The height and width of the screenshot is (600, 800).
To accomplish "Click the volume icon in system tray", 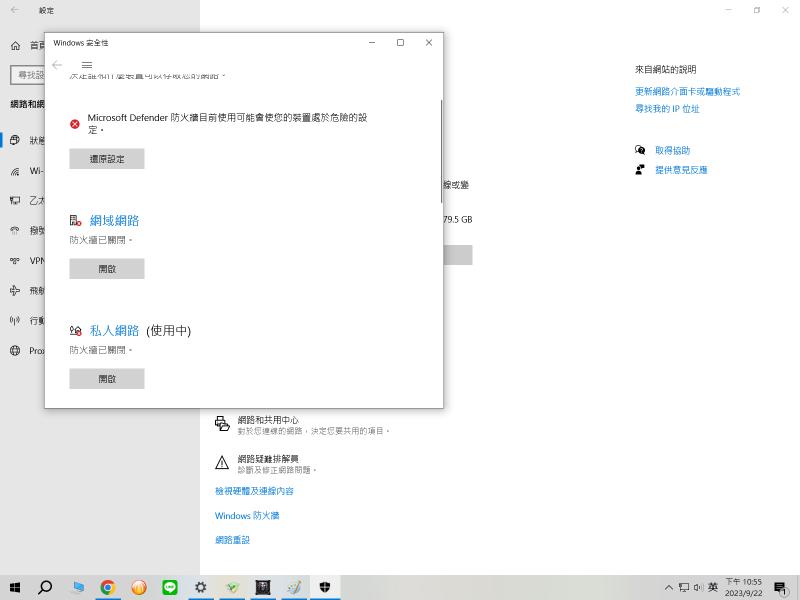I will coord(698,587).
